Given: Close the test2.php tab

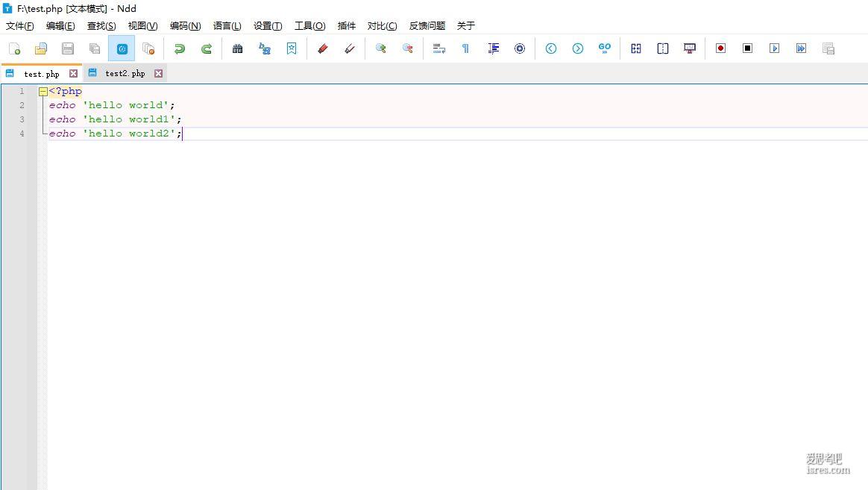Looking at the screenshot, I should tap(158, 74).
